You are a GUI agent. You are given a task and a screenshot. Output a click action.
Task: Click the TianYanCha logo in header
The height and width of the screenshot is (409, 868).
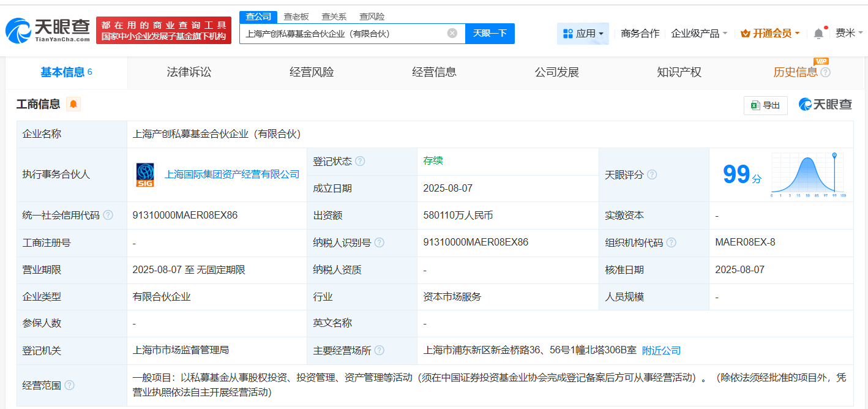(x=48, y=31)
